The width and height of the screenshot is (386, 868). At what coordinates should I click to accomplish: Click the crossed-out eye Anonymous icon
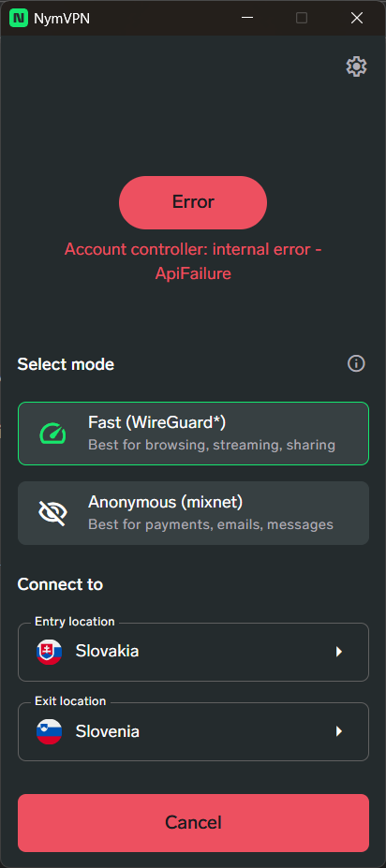52,512
